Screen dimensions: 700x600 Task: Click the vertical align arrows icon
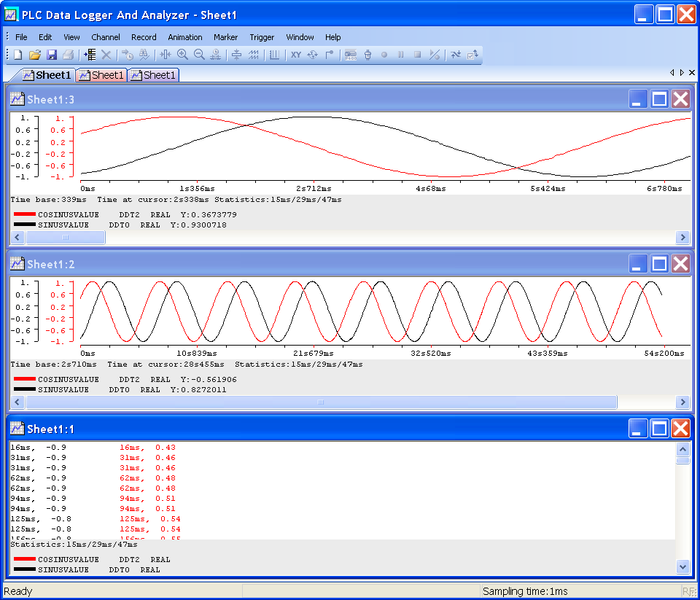(x=236, y=55)
